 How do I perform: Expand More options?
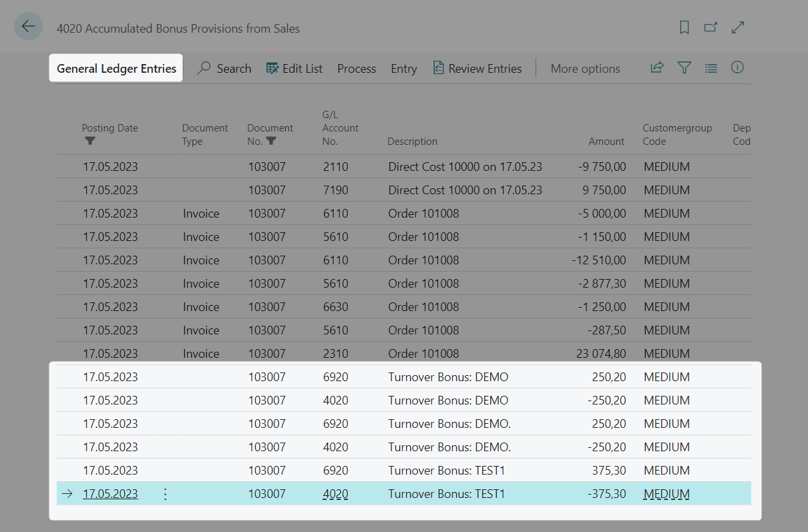[585, 69]
